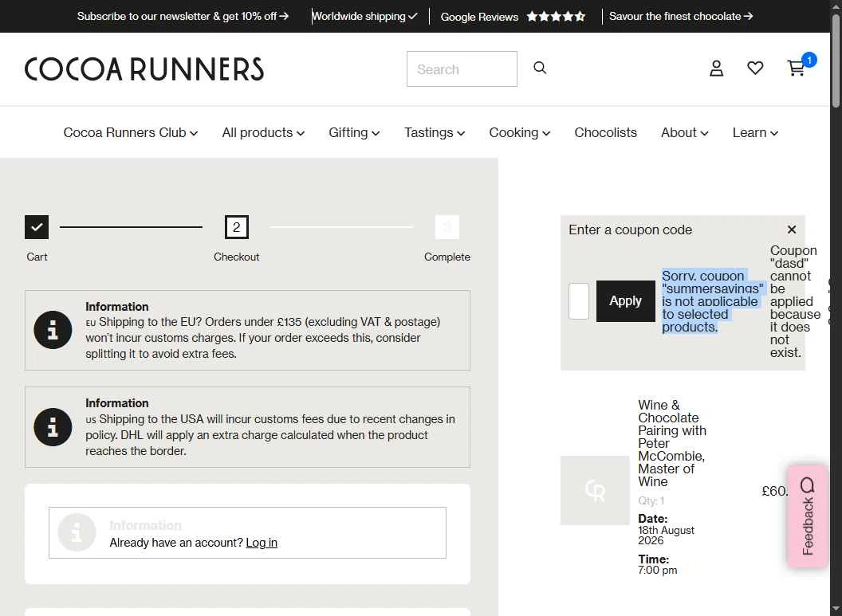Click the Wine & Chocolate Pairing product title

(x=672, y=443)
